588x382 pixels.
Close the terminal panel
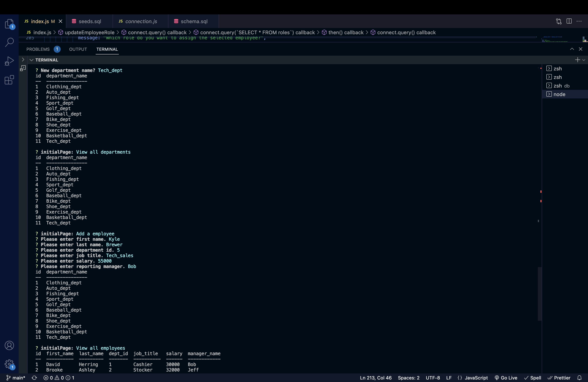click(x=581, y=49)
